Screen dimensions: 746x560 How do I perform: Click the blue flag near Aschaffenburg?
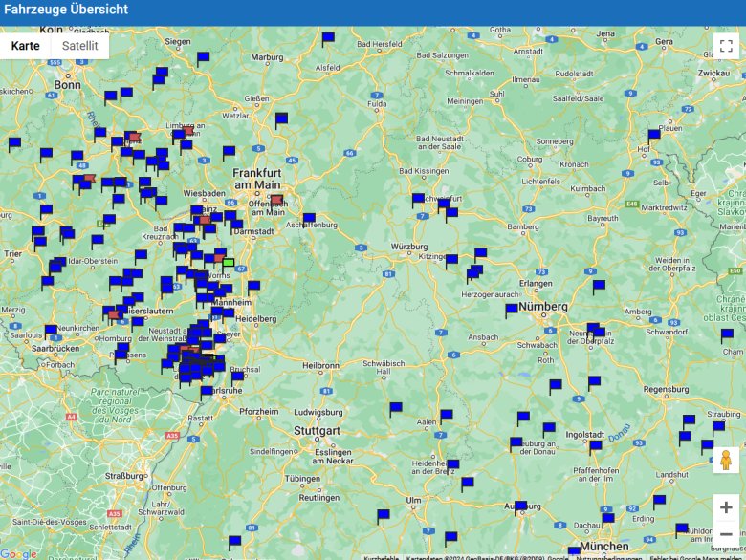[x=309, y=219]
